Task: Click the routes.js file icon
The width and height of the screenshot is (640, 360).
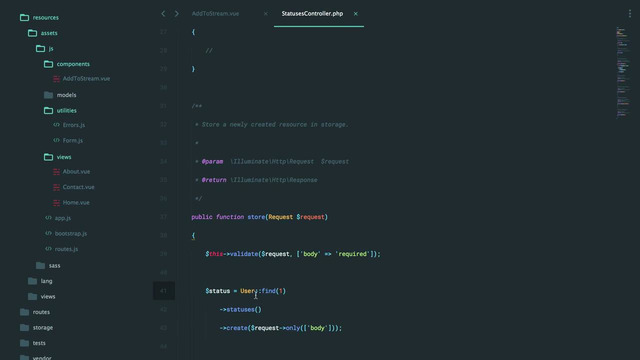Action: [x=48, y=249]
